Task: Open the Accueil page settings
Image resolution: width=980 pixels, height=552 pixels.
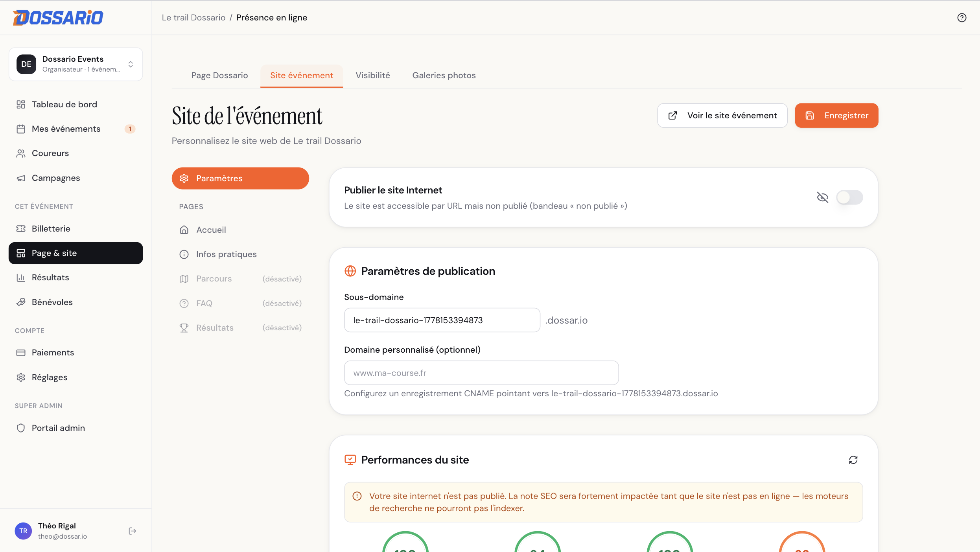Action: click(240, 230)
